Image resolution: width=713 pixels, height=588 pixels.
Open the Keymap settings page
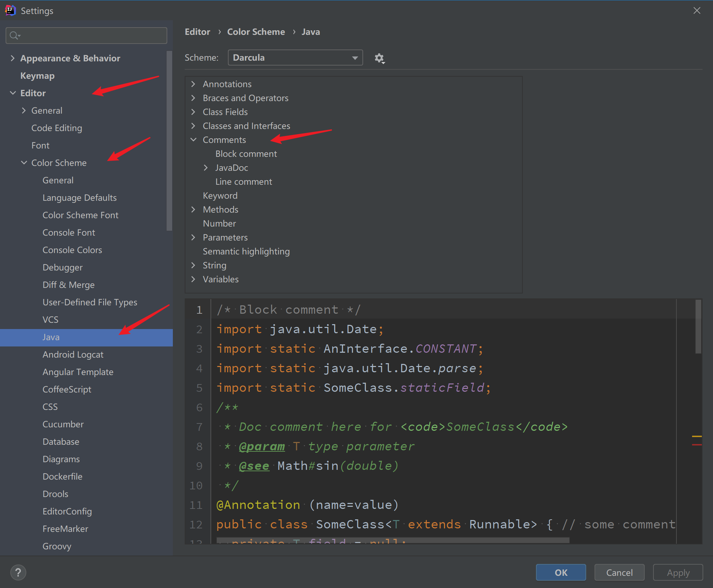(37, 76)
